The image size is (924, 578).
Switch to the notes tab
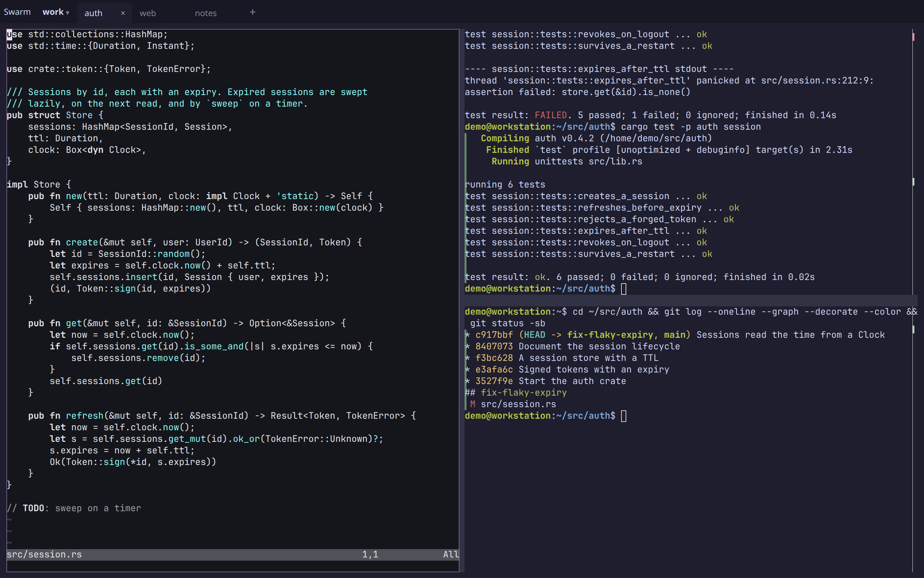[x=206, y=13]
